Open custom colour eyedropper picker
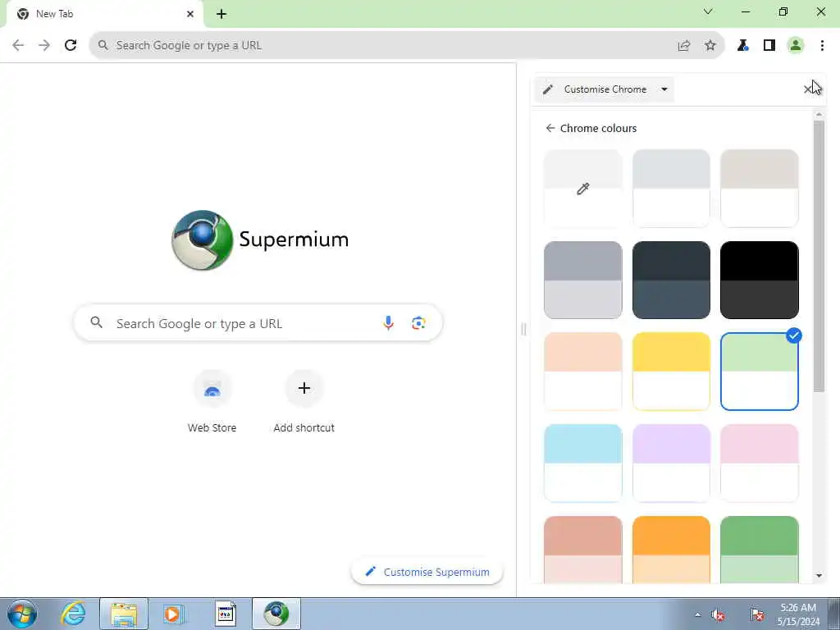Screen dimensions: 840x630 (583, 189)
